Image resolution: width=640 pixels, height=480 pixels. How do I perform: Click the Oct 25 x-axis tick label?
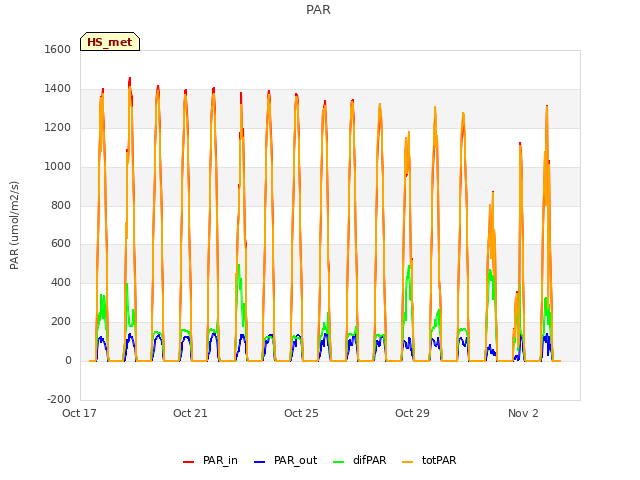tap(301, 413)
